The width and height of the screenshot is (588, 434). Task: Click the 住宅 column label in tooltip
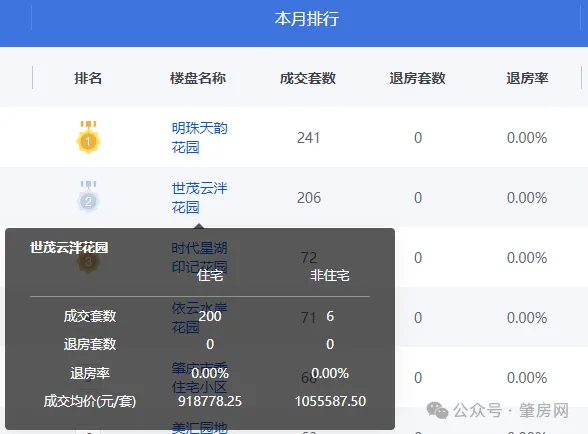(x=210, y=276)
